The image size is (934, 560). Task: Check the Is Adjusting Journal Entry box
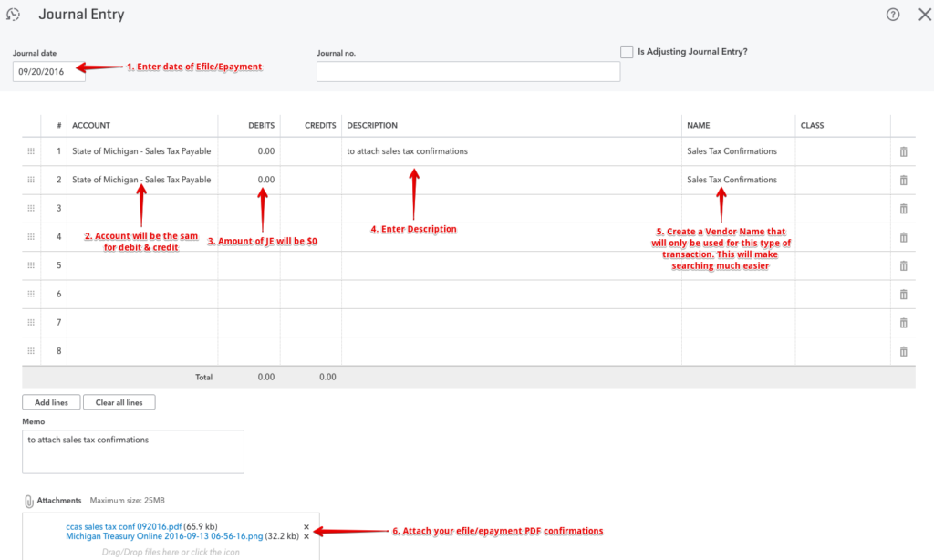627,52
